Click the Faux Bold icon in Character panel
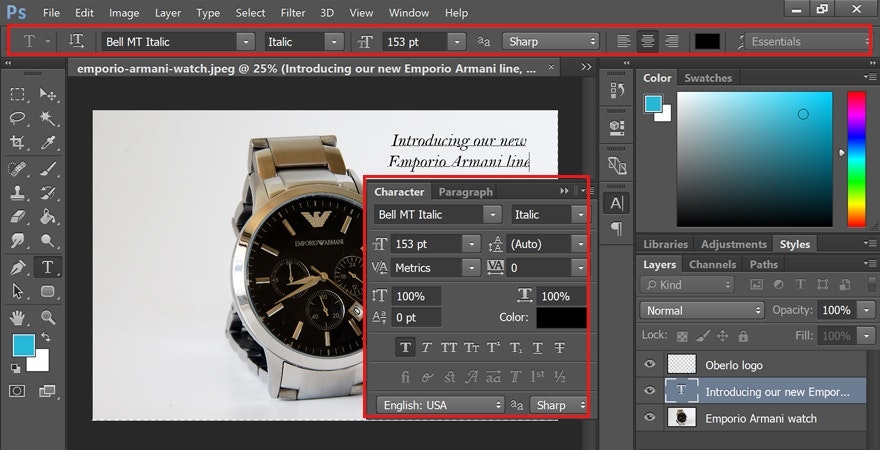This screenshot has height=450, width=880. (x=405, y=348)
